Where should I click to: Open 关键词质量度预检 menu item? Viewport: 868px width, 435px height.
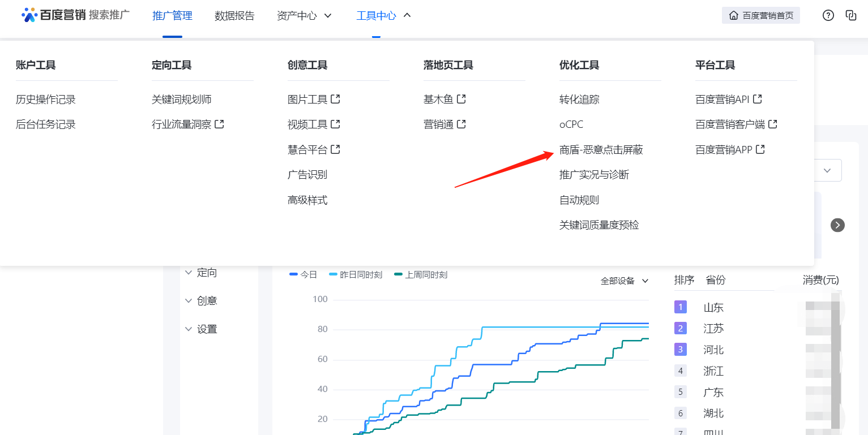(599, 225)
